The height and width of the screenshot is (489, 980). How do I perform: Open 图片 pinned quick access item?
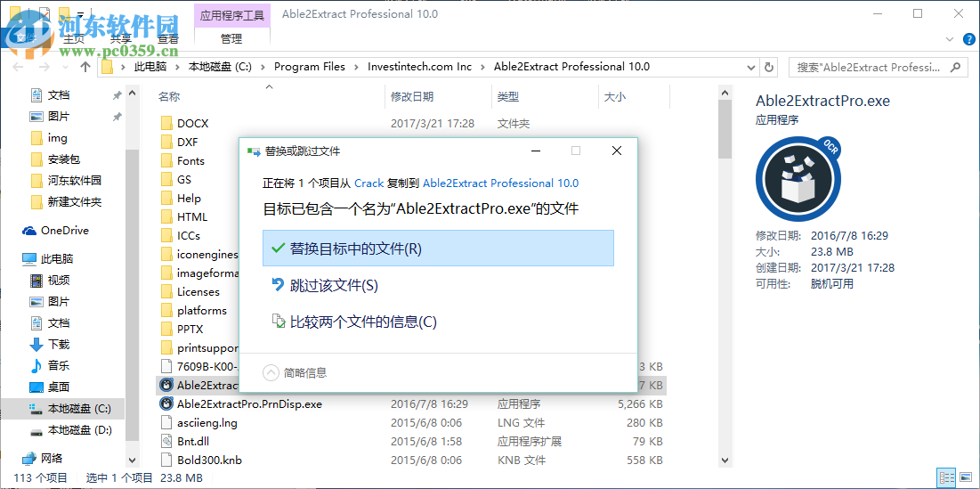point(59,117)
